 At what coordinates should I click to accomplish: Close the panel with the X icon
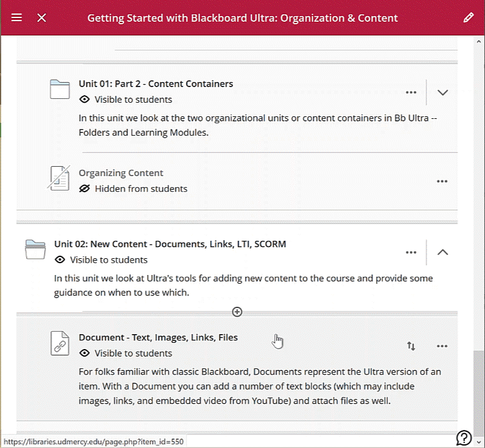(42, 17)
